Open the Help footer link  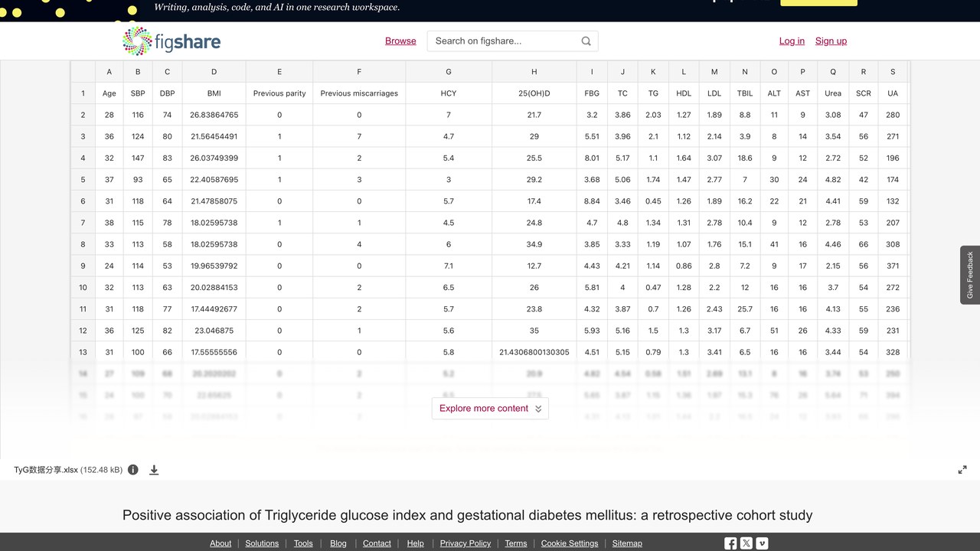pyautogui.click(x=415, y=543)
